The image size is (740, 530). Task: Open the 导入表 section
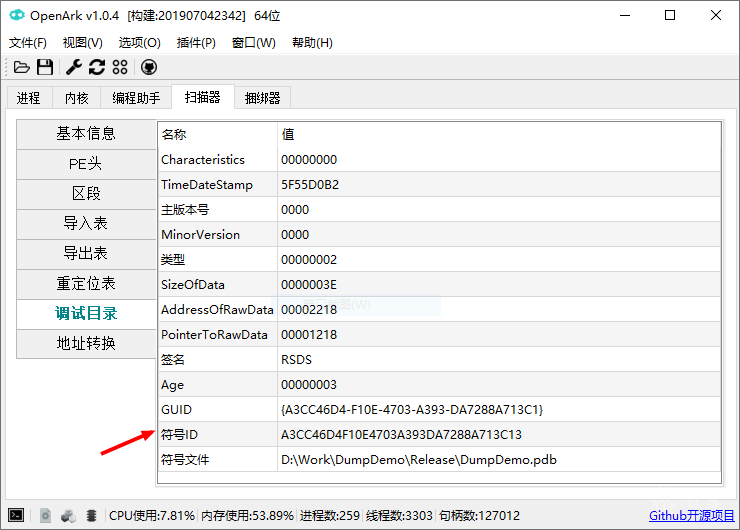86,224
